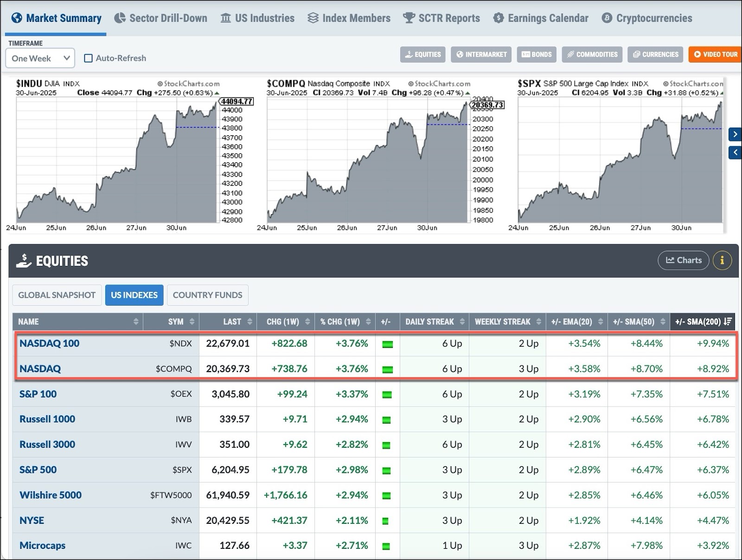
Task: Open the Earnings Calendar tab
Action: (541, 18)
